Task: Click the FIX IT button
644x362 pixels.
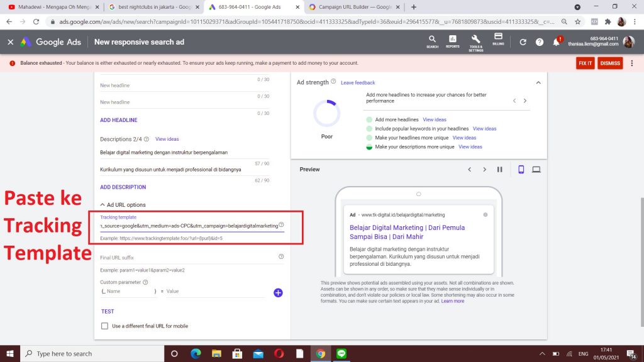Action: 585,63
